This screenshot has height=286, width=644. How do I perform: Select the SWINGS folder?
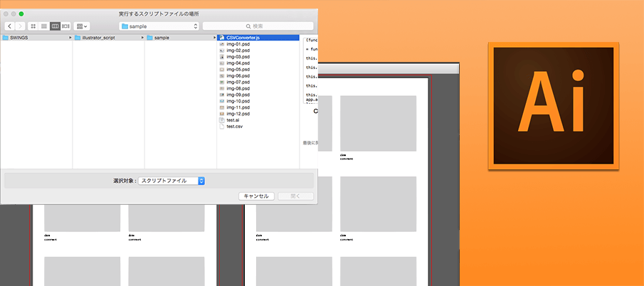pos(36,38)
